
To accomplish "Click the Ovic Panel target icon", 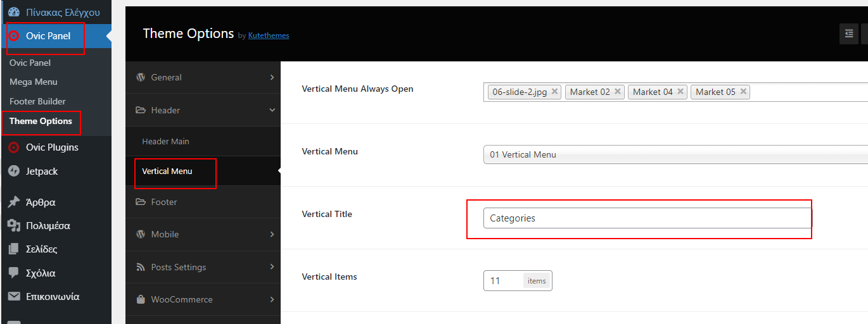I will (x=14, y=36).
